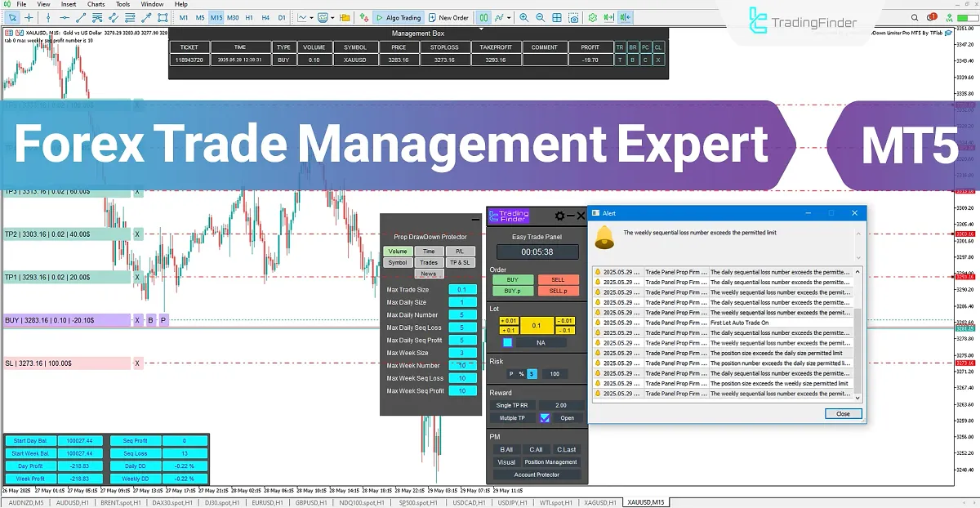Click P next to BUY position label

pyautogui.click(x=163, y=320)
